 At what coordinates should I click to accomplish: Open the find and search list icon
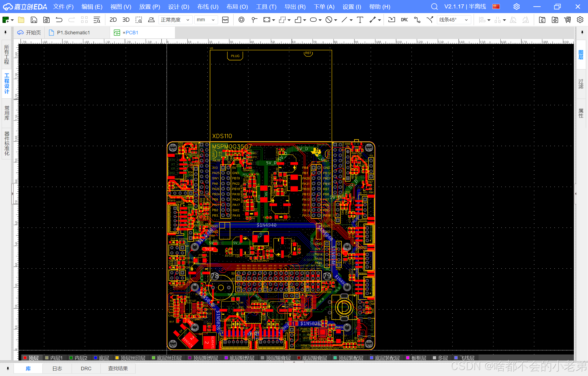coord(97,20)
